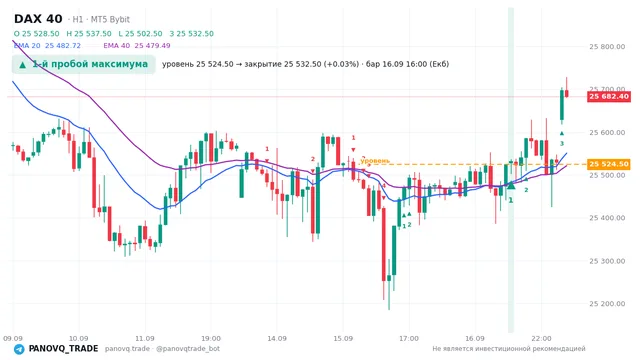Click the red current price label 25 682.40

pos(609,96)
